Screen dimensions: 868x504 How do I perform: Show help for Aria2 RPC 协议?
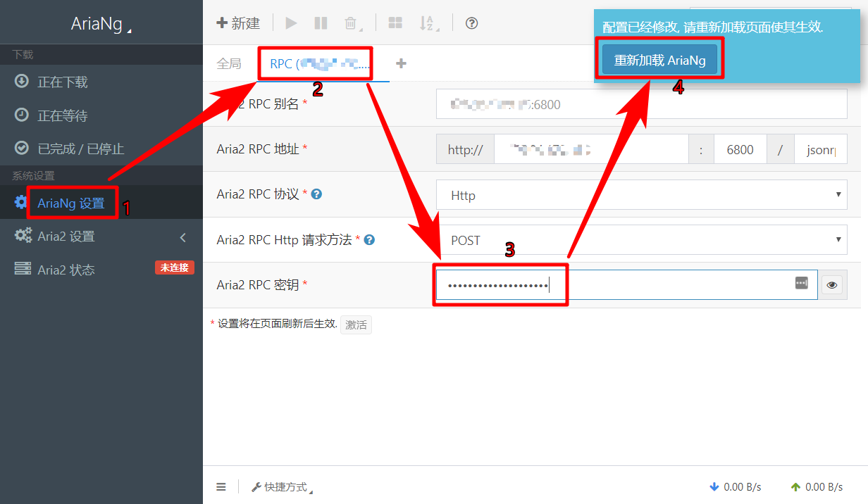tap(316, 194)
